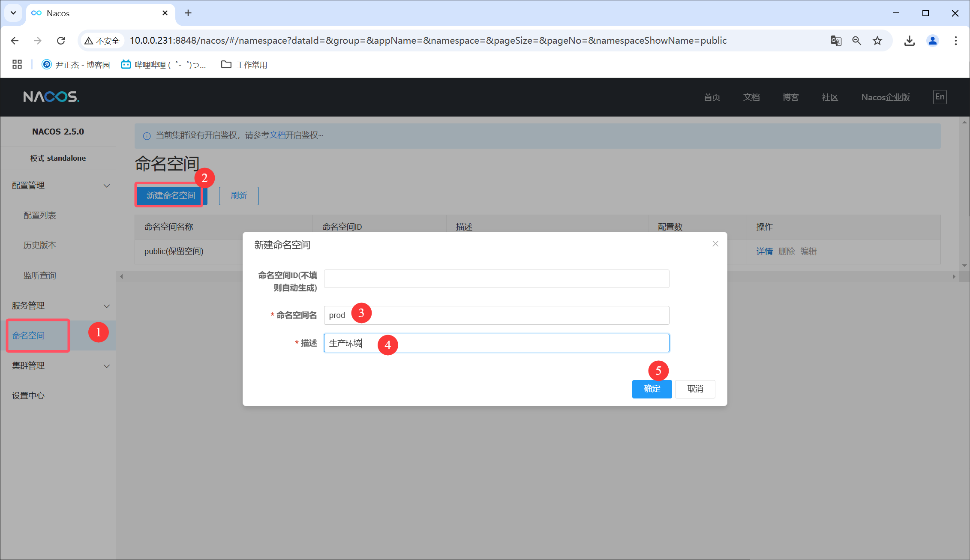970x560 pixels.
Task: Click the NACOS logo in header
Action: [51, 97]
